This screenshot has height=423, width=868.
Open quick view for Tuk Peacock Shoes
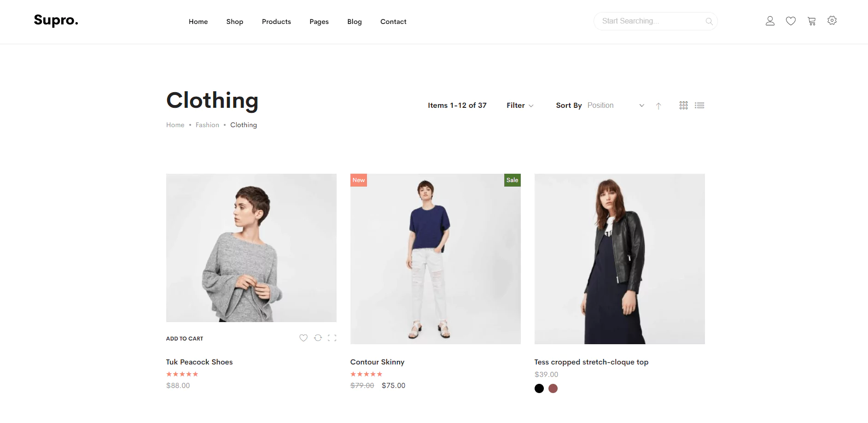(332, 338)
